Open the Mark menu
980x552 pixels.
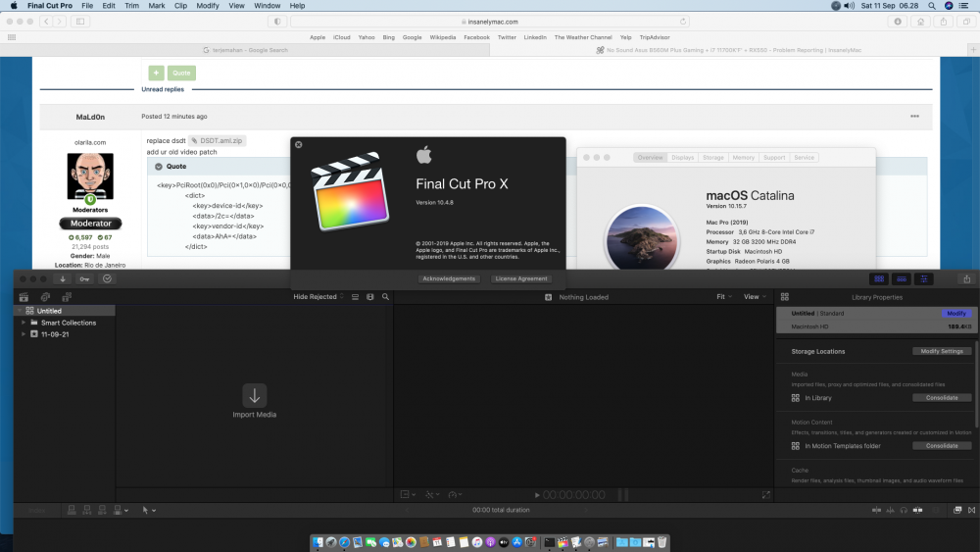pyautogui.click(x=156, y=6)
